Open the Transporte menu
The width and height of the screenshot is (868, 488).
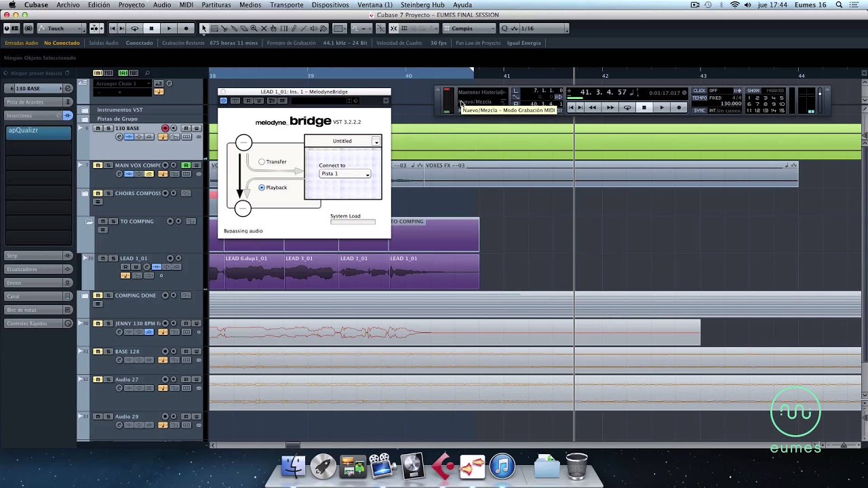pos(287,5)
